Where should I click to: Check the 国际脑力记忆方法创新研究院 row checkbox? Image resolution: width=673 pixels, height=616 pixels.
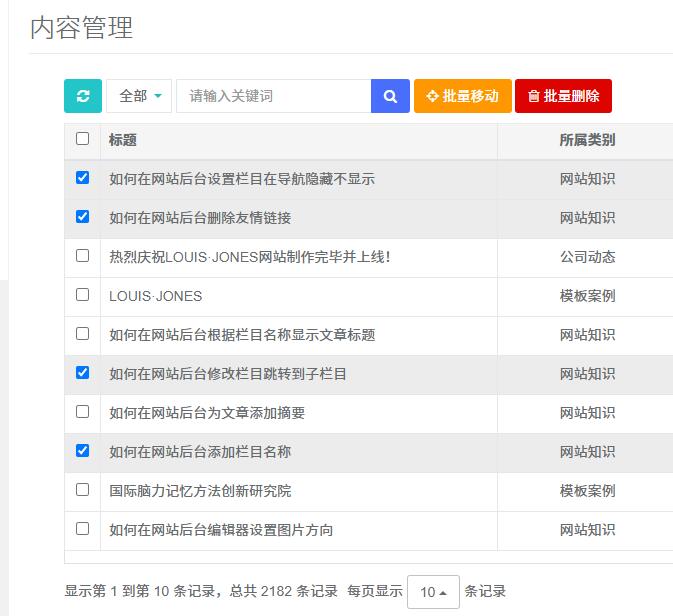82,490
